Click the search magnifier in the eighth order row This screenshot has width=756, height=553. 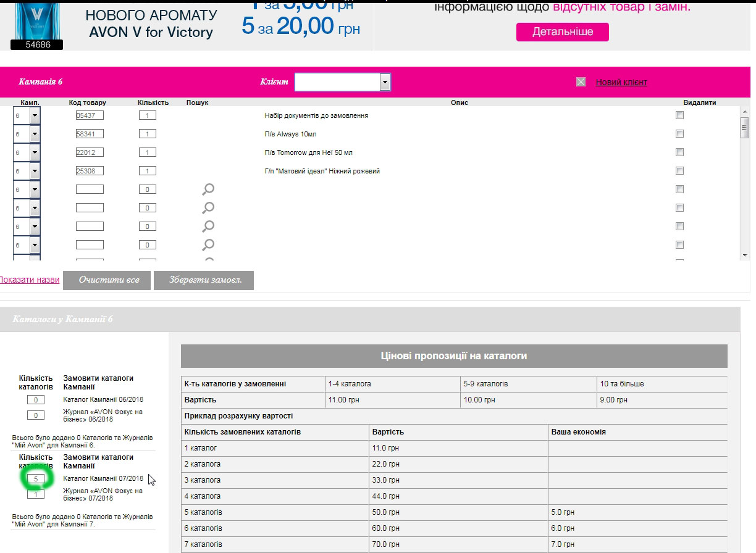click(x=208, y=245)
